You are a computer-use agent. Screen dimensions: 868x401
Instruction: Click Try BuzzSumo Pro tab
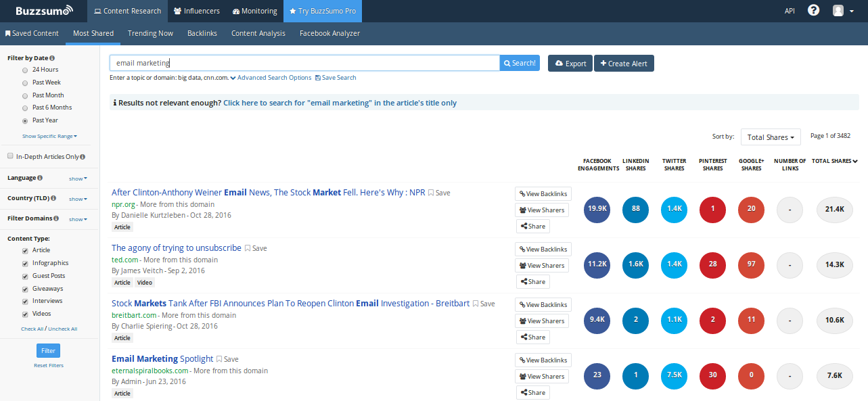click(x=322, y=11)
